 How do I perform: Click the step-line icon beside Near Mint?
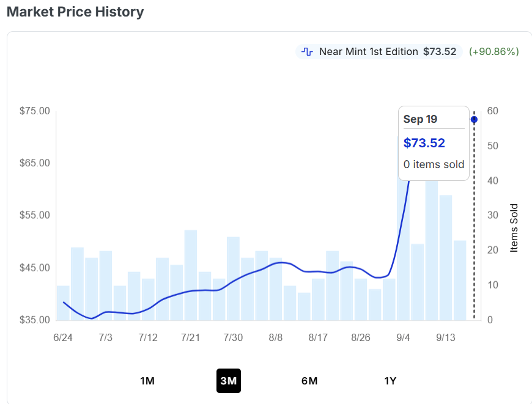coord(307,51)
